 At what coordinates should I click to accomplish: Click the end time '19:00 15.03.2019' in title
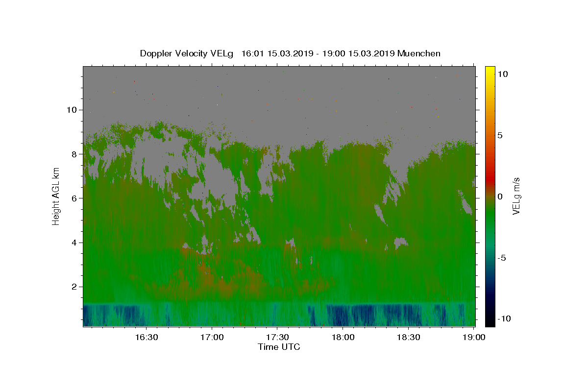(x=358, y=53)
